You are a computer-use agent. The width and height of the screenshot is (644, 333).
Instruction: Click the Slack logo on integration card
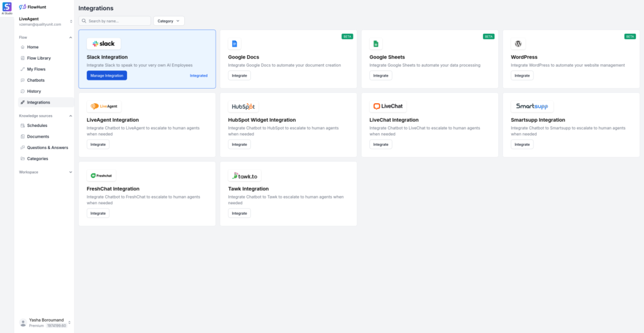(x=104, y=44)
